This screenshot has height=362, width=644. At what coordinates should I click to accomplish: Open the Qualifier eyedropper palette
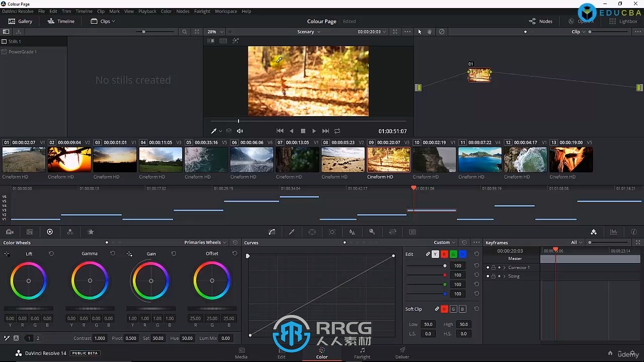291,232
